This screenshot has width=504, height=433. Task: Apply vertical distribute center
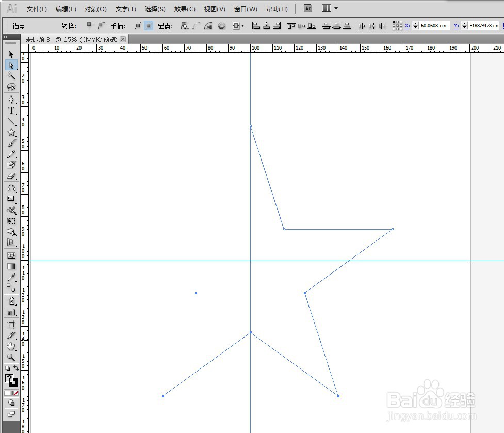(336, 26)
